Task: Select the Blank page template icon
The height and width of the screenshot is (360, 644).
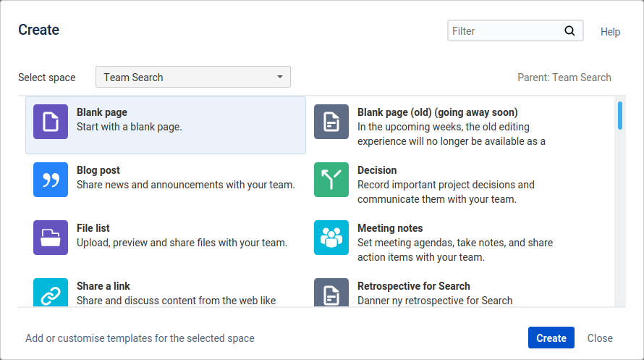Action: click(51, 122)
